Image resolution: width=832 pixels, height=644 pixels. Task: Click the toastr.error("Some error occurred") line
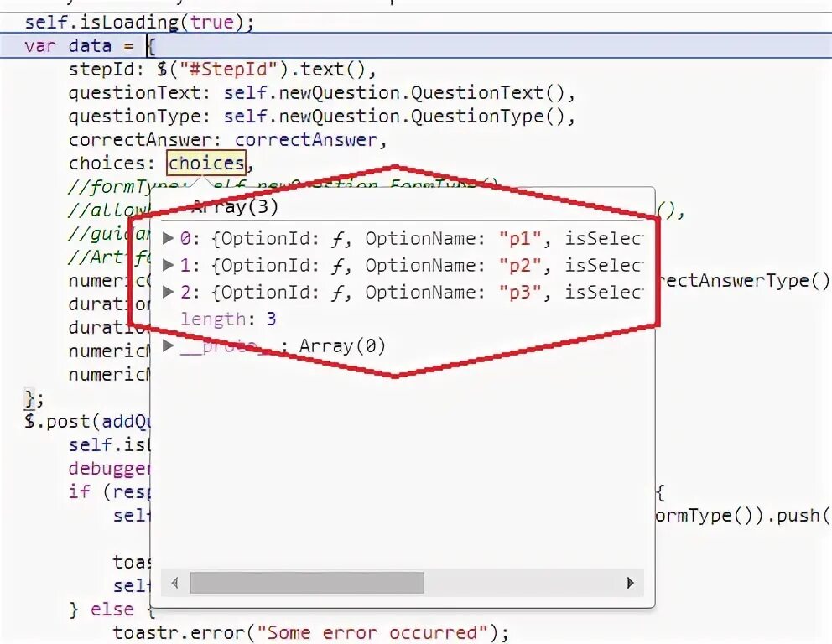pyautogui.click(x=311, y=632)
